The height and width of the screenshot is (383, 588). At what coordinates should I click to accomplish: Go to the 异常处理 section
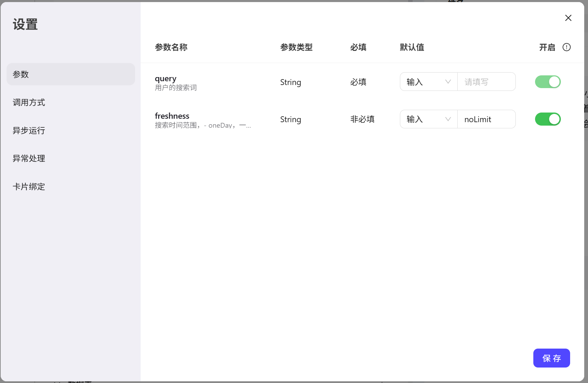pyautogui.click(x=29, y=159)
